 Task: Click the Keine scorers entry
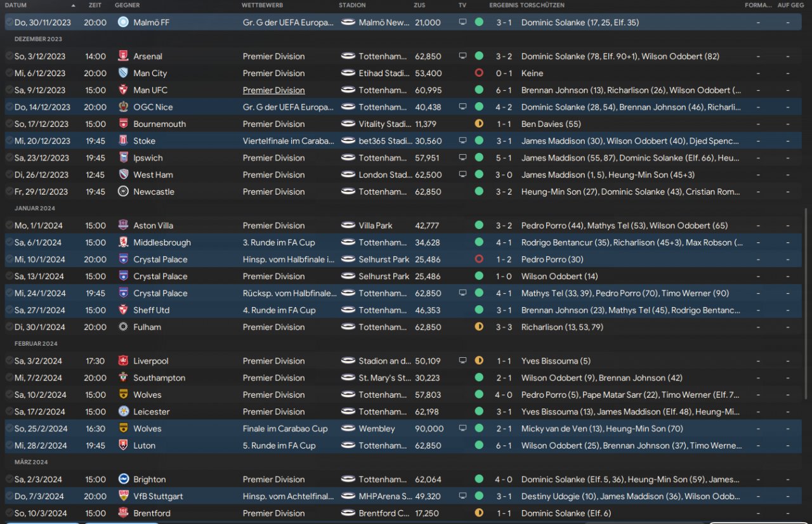tap(532, 73)
